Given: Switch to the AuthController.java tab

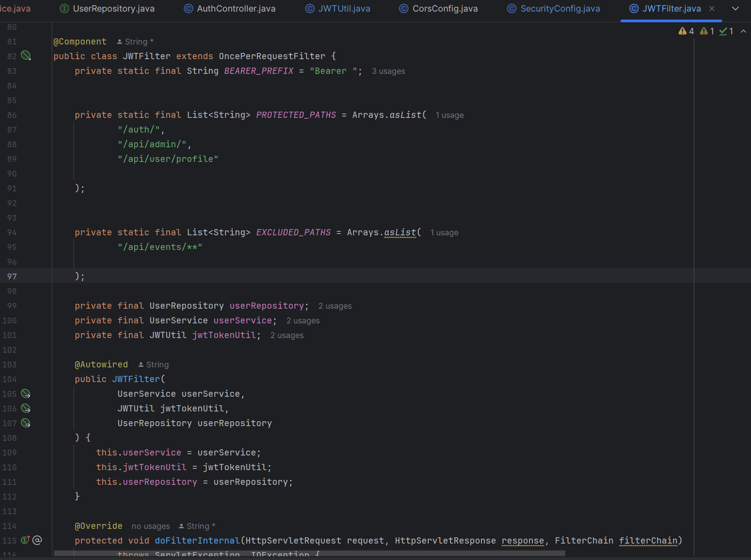Looking at the screenshot, I should (236, 8).
